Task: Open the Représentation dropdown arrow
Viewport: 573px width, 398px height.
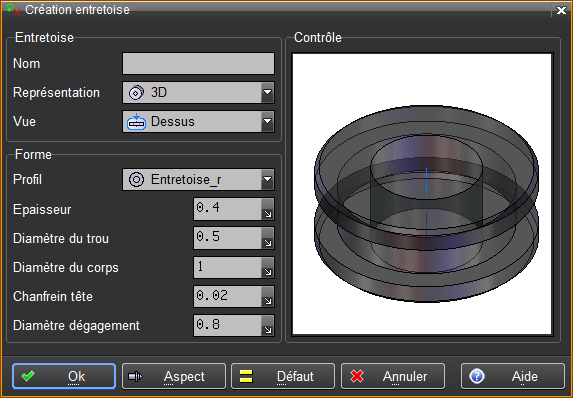Action: pos(267,92)
